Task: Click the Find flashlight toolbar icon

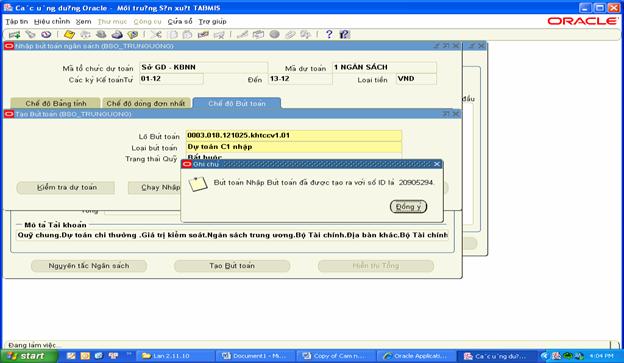Action: (x=30, y=35)
